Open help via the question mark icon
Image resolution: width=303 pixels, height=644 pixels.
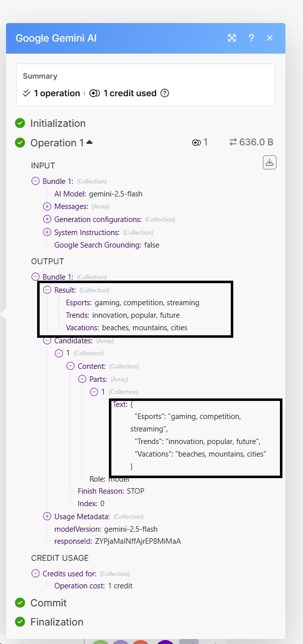tap(251, 38)
